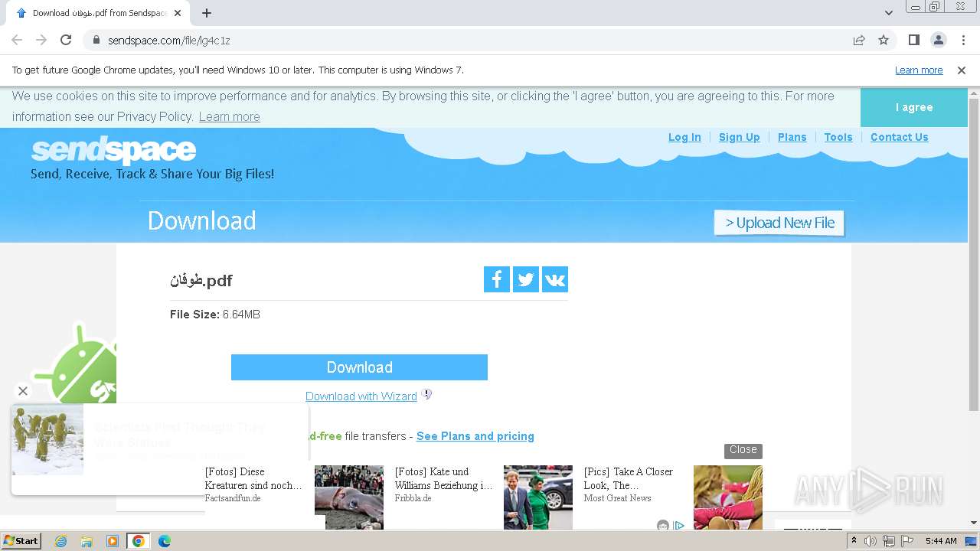The image size is (980, 551).
Task: Open Chrome three-dot menu
Action: pyautogui.click(x=963, y=40)
